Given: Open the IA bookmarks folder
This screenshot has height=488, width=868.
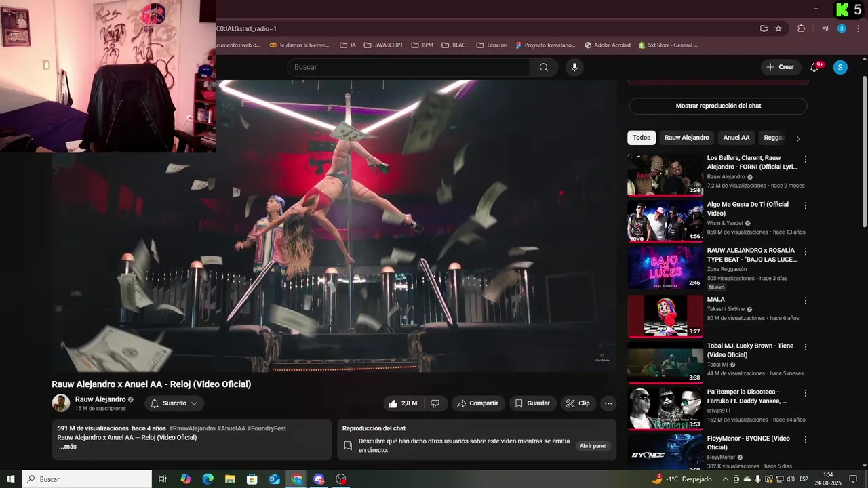Looking at the screenshot, I should tap(348, 45).
